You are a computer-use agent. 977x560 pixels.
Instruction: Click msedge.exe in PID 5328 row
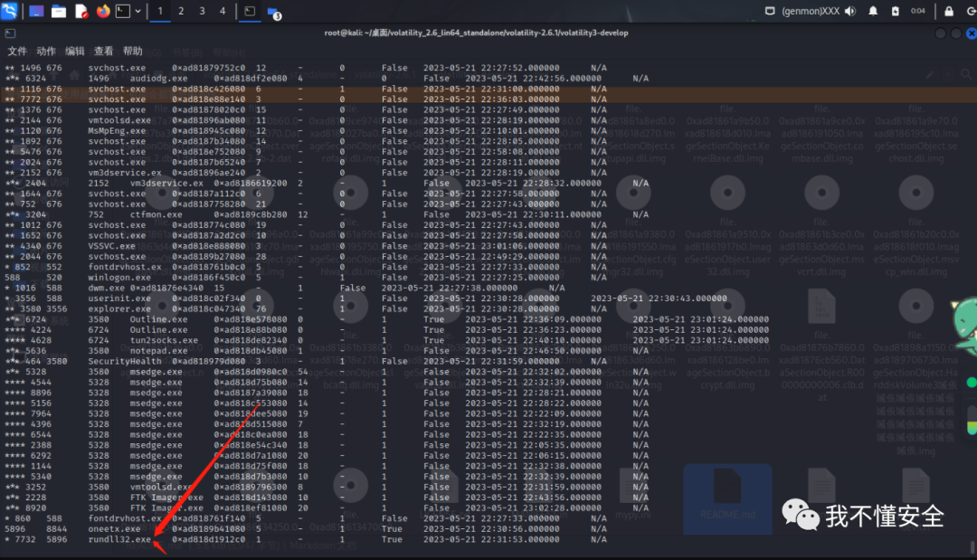pos(156,372)
